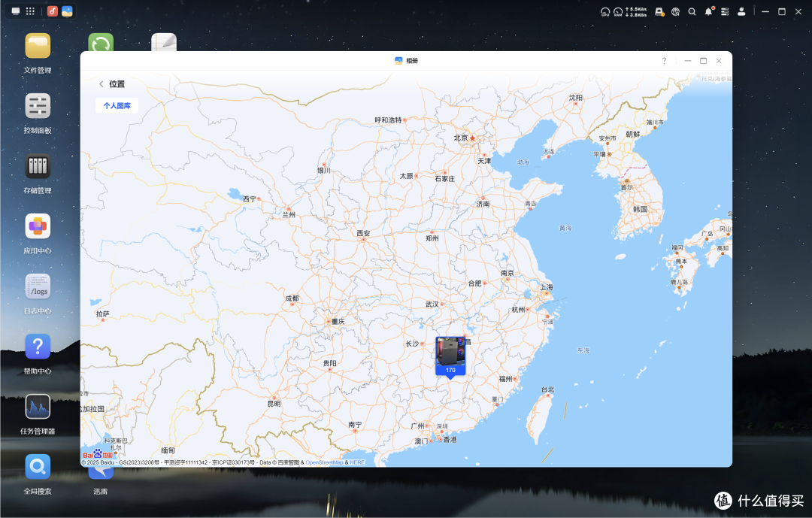Viewport: 812px width, 518px height.
Task: Click the 西安 label on the map
Action: (364, 234)
